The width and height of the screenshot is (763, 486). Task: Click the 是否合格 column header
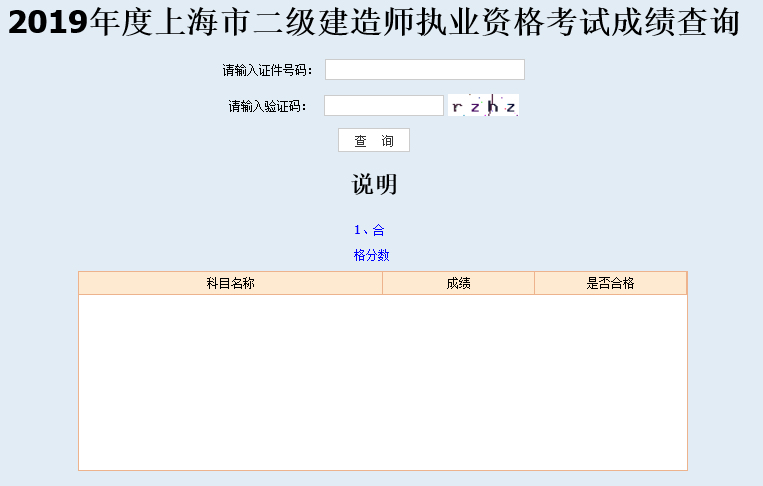(610, 284)
